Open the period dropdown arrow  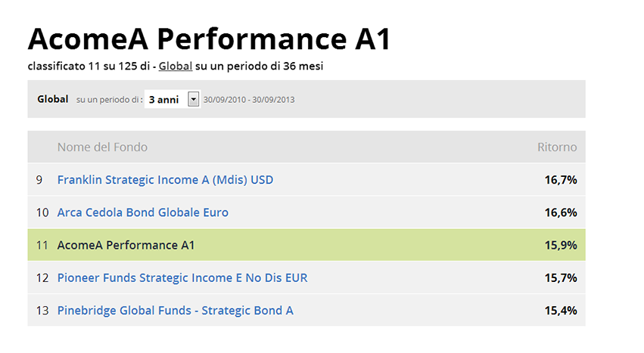point(193,99)
